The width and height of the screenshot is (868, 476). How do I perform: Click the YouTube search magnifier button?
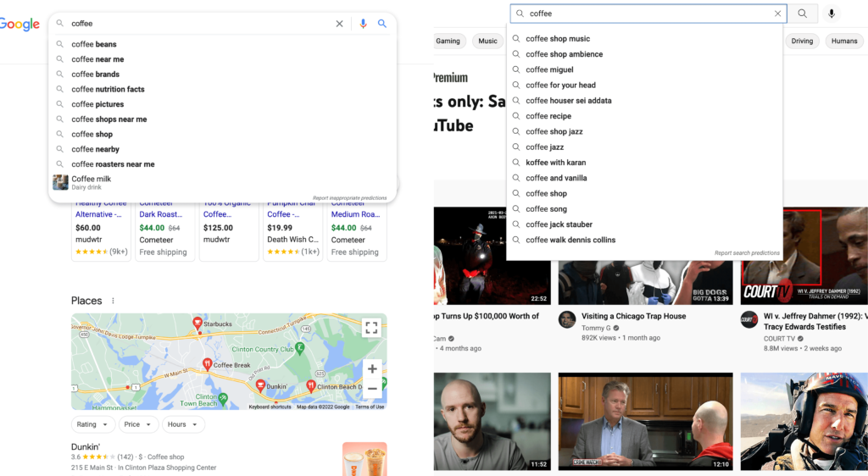pyautogui.click(x=802, y=14)
